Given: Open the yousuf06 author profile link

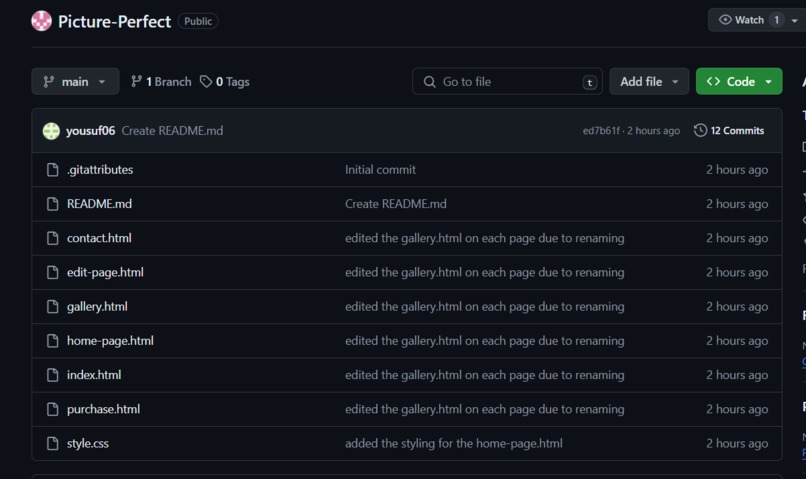Looking at the screenshot, I should tap(90, 131).
